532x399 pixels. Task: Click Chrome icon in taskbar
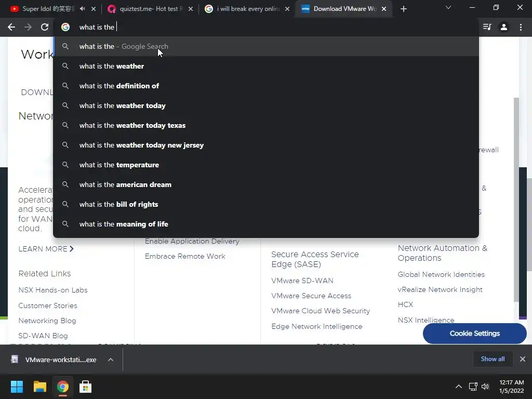(63, 387)
